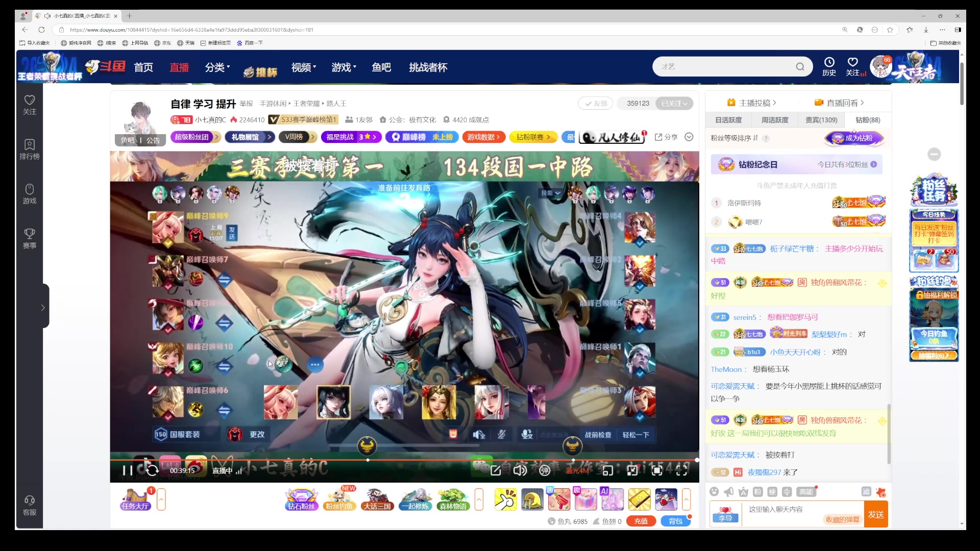Click the 充值 recharge button
This screenshot has height=551, width=980.
pyautogui.click(x=641, y=521)
